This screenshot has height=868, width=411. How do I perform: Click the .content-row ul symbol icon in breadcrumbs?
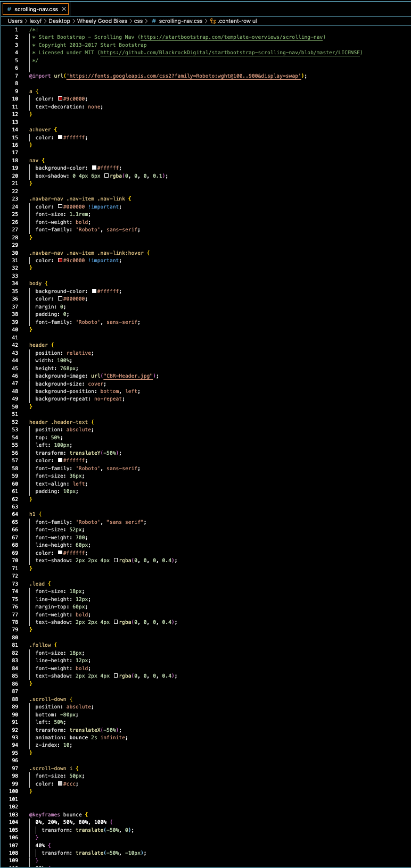coord(213,21)
